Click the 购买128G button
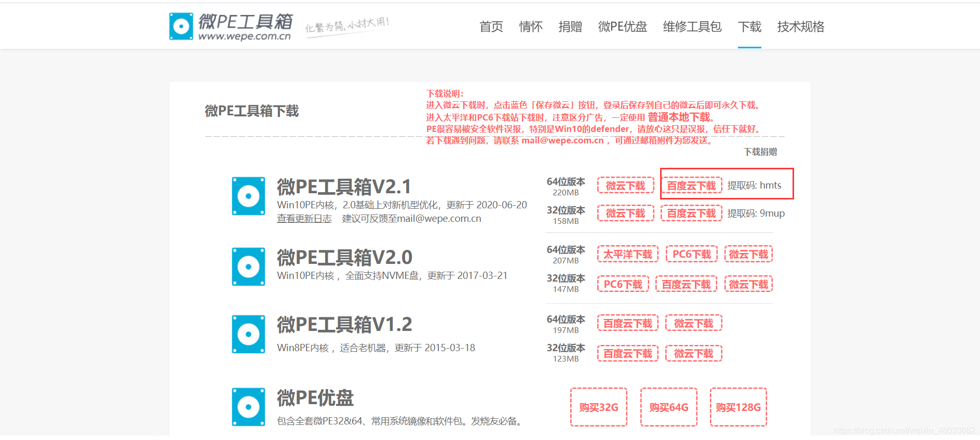Screen dimensions: 980x440 [738, 407]
